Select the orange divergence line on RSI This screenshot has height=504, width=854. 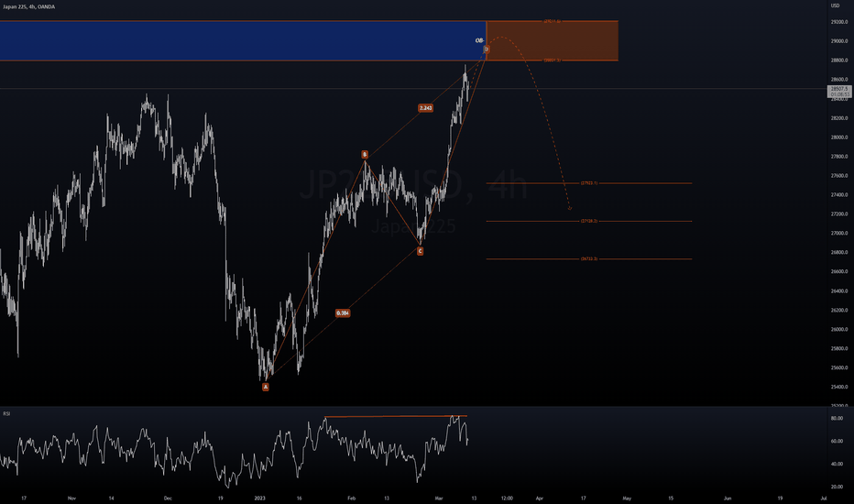pos(396,416)
